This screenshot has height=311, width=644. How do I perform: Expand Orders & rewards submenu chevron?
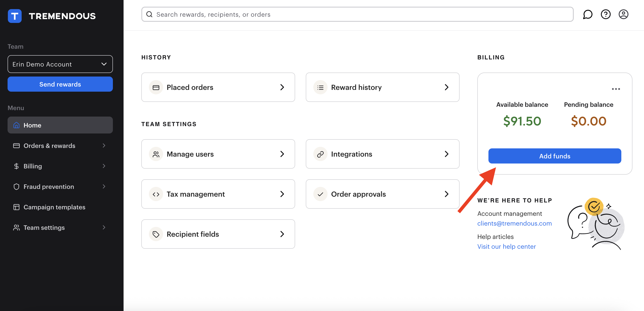point(104,146)
